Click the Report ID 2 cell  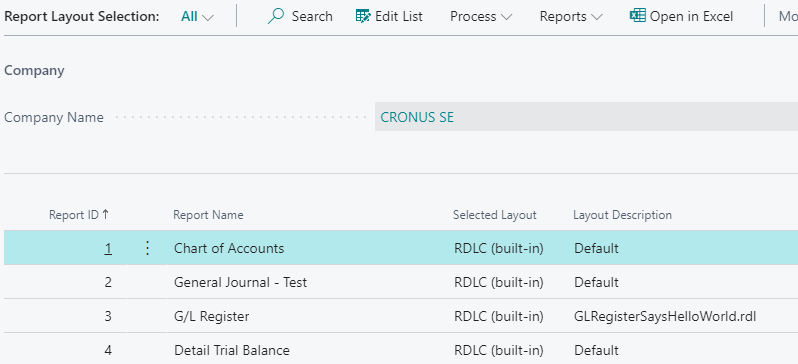(x=108, y=282)
